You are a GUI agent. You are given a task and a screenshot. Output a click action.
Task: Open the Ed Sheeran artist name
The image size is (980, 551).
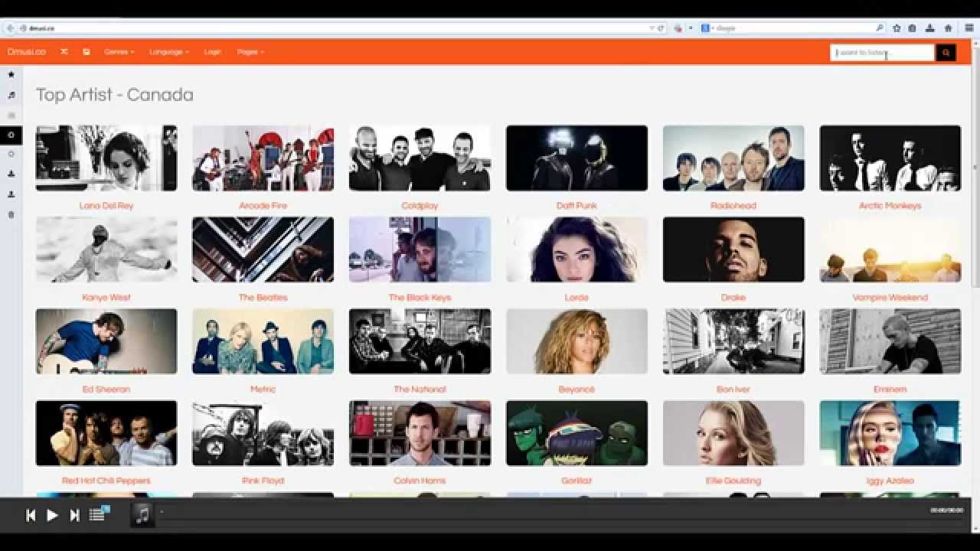coord(106,390)
